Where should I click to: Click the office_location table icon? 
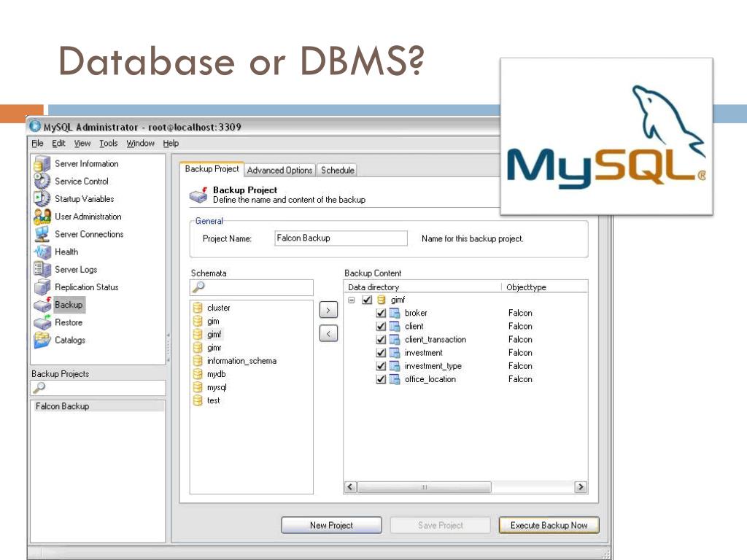tap(395, 379)
